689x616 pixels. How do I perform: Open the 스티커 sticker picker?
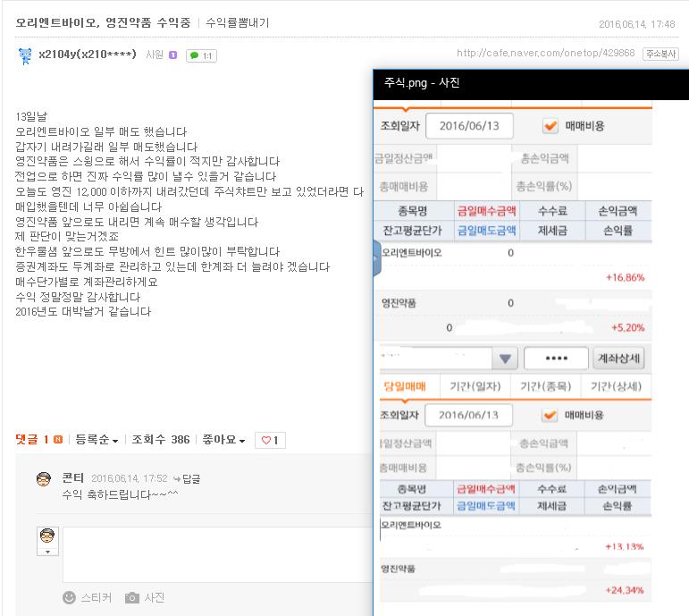pos(87,597)
